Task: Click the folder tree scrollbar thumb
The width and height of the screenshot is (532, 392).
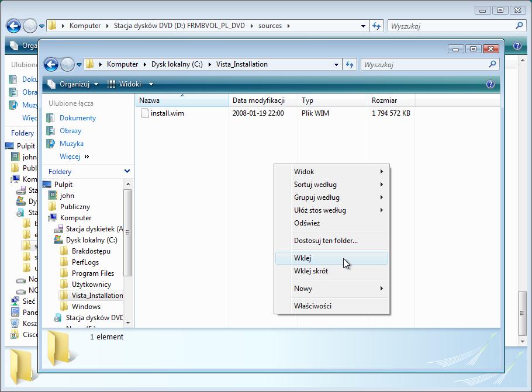Action: pos(128,233)
